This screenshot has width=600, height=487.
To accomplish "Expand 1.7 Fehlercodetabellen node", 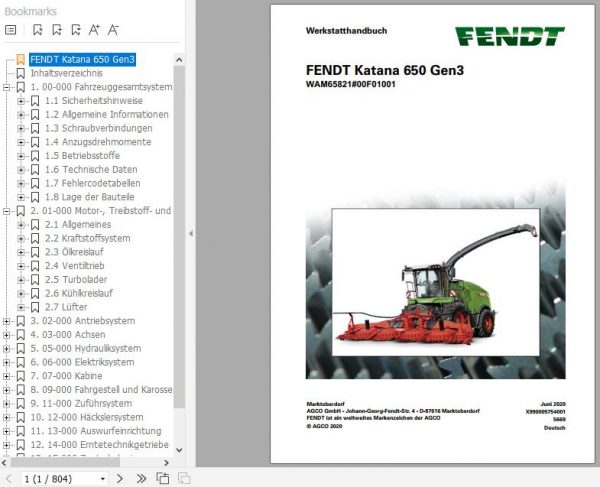I will point(21,184).
